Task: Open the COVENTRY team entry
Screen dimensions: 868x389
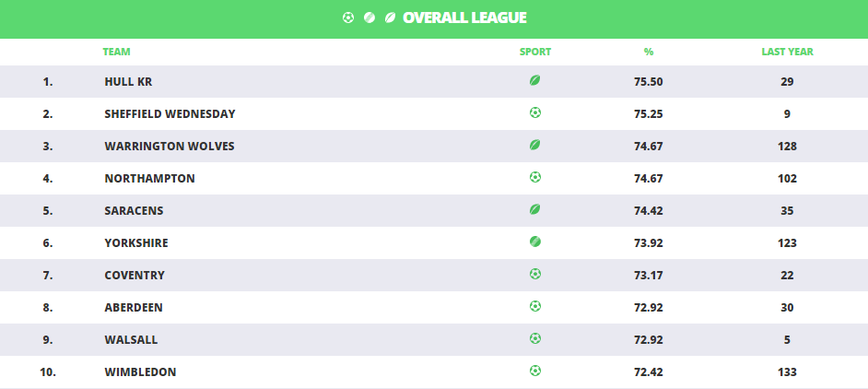Action: click(135, 276)
